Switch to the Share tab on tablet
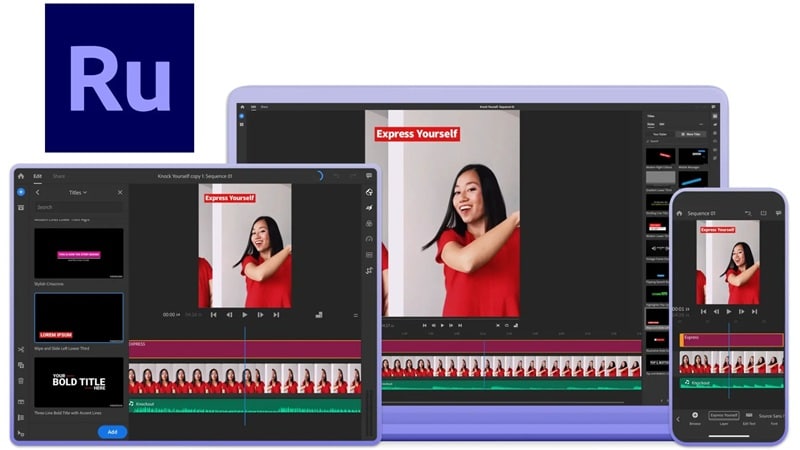The image size is (800, 450). (59, 176)
